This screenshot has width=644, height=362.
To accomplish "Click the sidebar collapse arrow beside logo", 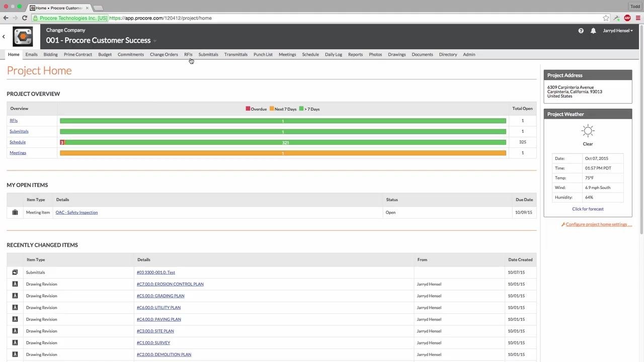I will pyautogui.click(x=4, y=37).
